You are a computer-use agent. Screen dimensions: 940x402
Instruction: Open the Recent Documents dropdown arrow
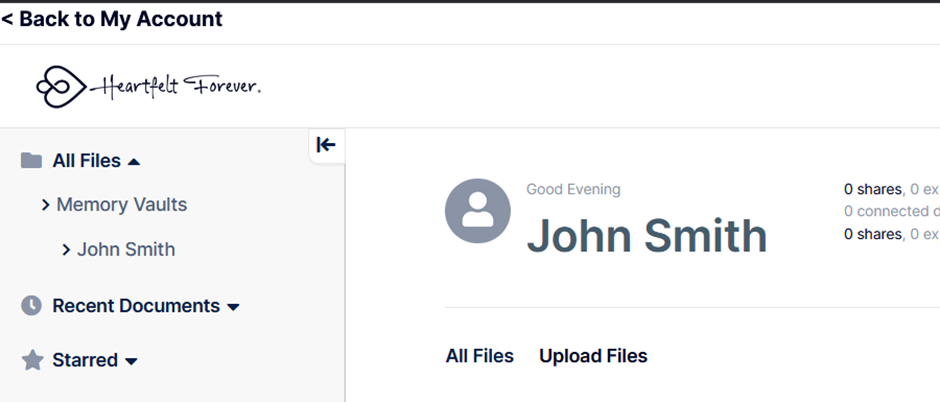pyautogui.click(x=234, y=307)
